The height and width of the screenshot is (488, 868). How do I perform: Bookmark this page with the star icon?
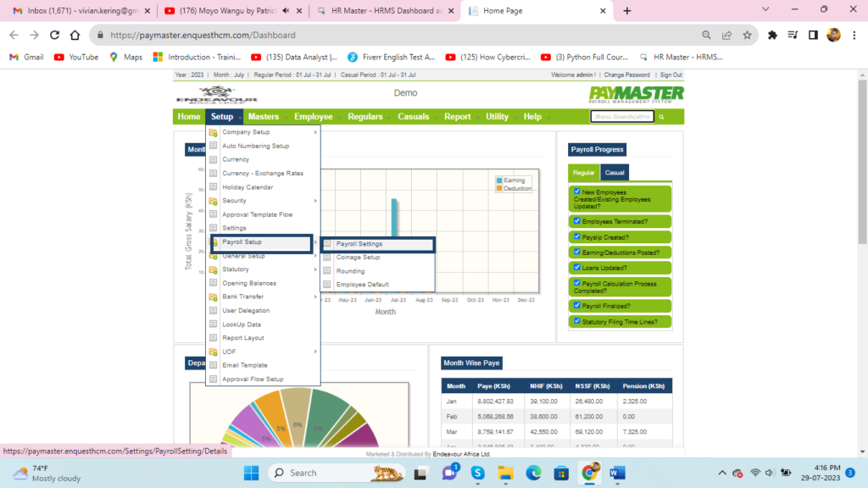click(x=747, y=36)
